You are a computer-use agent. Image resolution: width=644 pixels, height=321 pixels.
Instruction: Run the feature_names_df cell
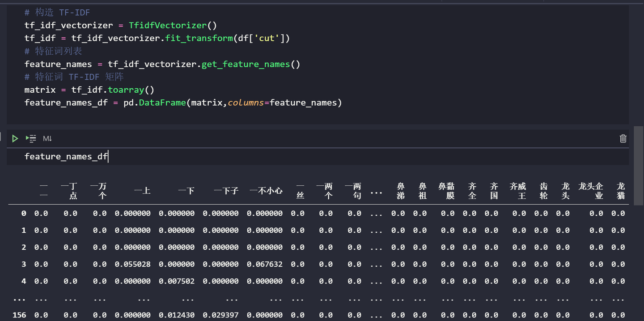pos(15,139)
